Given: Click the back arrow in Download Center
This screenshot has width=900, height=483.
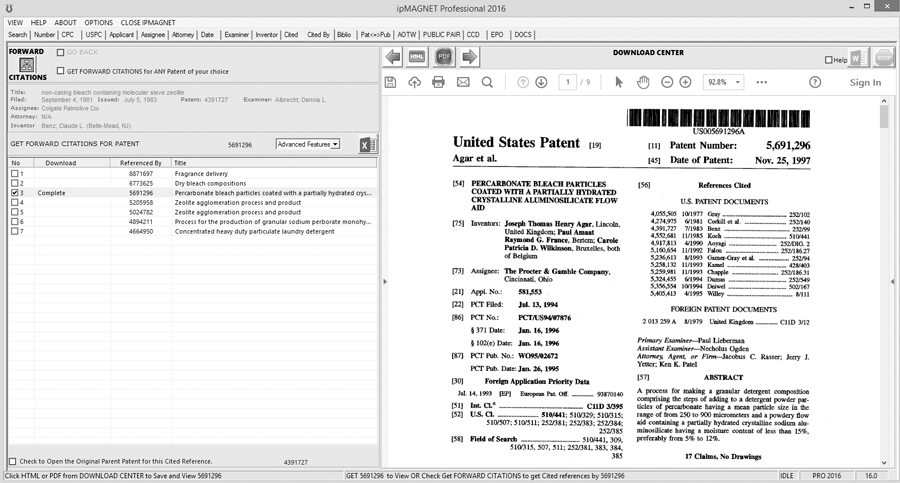Looking at the screenshot, I should pyautogui.click(x=393, y=57).
